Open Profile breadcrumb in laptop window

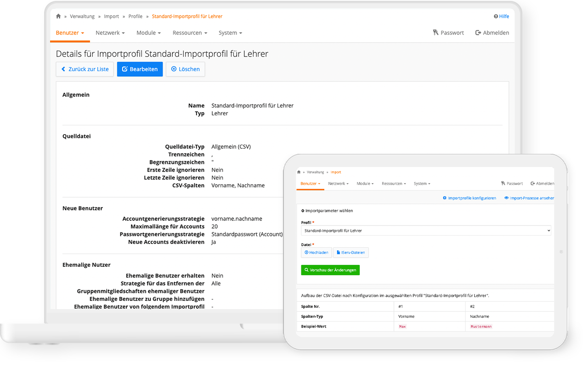136,16
